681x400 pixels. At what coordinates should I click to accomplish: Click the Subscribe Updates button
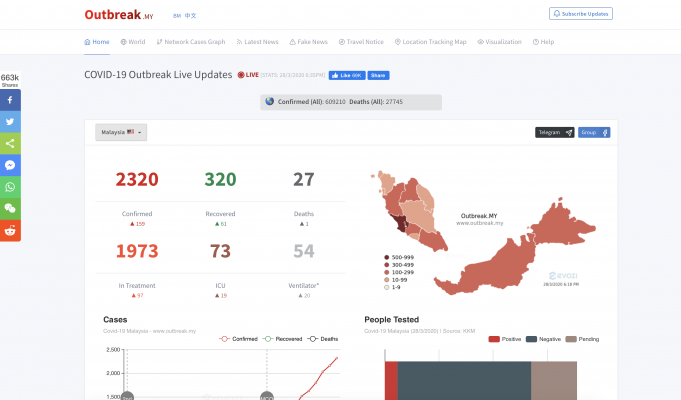tap(581, 14)
